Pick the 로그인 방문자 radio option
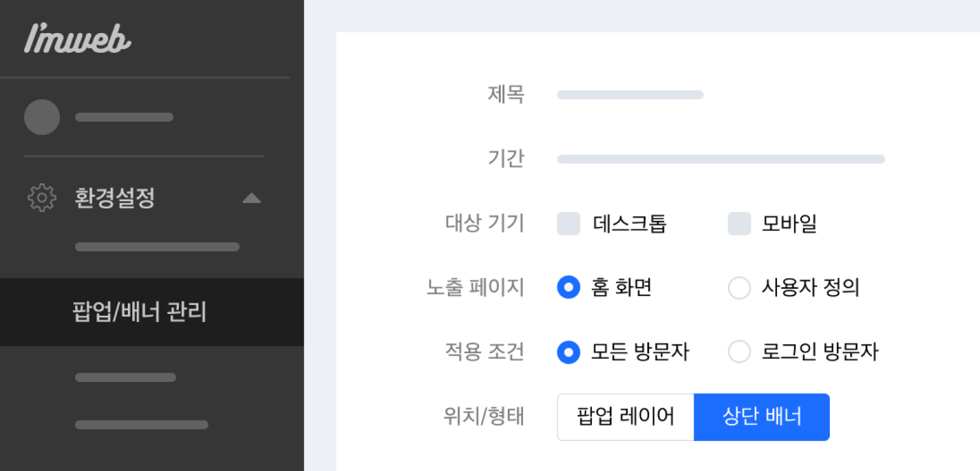 coord(739,352)
